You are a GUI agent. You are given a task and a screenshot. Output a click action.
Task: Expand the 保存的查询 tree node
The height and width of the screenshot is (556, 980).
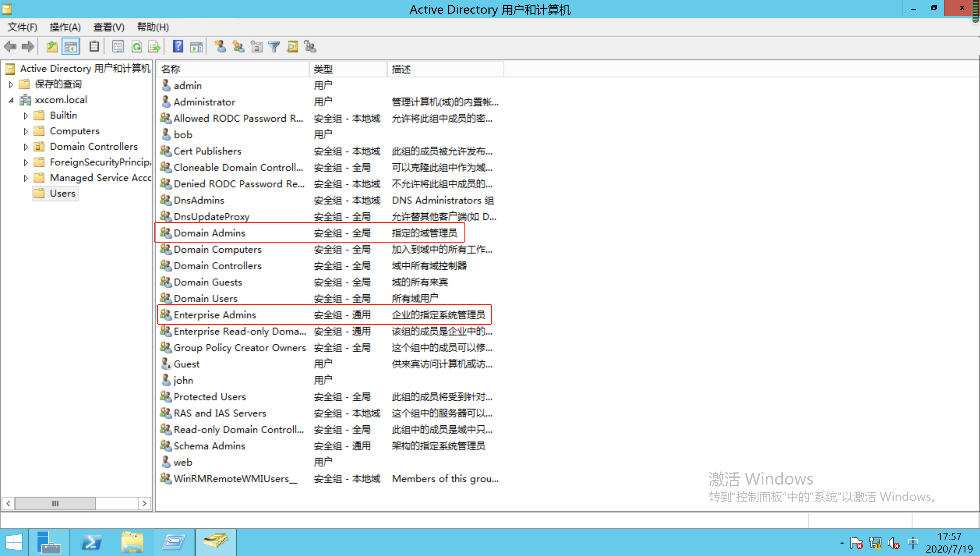click(x=11, y=85)
